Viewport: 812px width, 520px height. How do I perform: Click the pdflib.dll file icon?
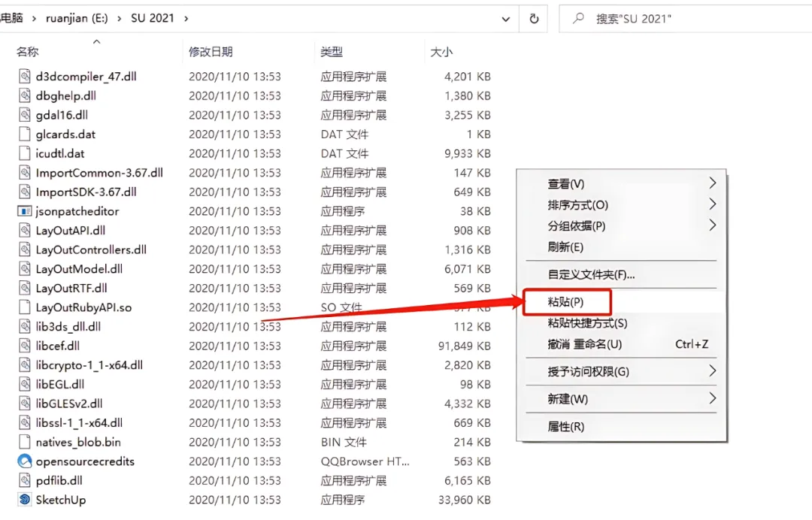(24, 480)
